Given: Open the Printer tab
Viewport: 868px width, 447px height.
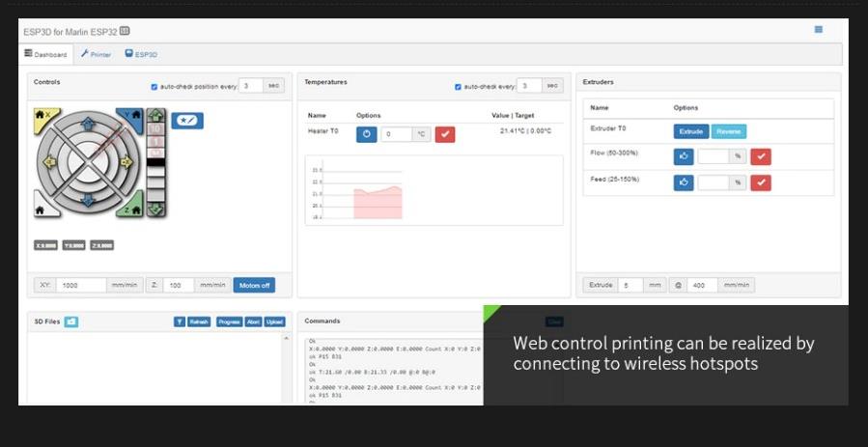Looking at the screenshot, I should [x=96, y=54].
